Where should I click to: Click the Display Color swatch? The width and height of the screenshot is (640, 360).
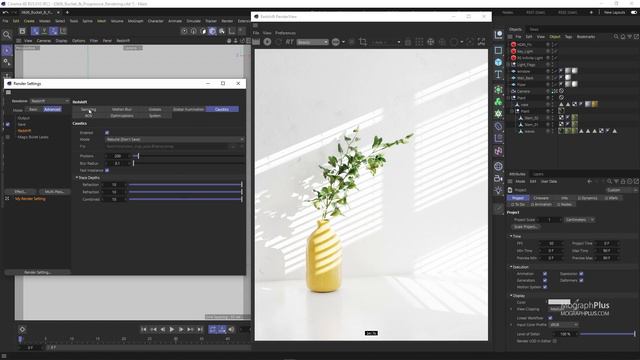click(x=559, y=302)
